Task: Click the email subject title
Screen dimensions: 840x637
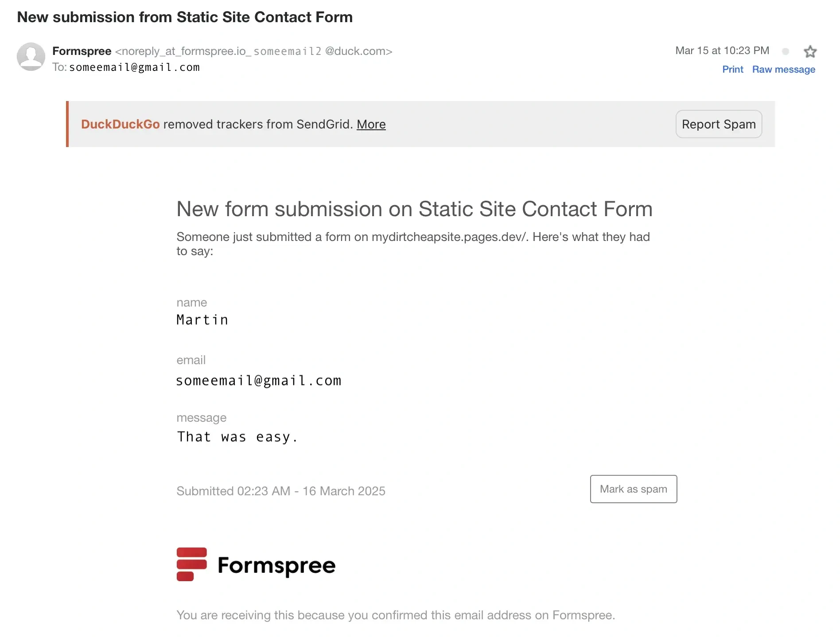Action: tap(185, 17)
